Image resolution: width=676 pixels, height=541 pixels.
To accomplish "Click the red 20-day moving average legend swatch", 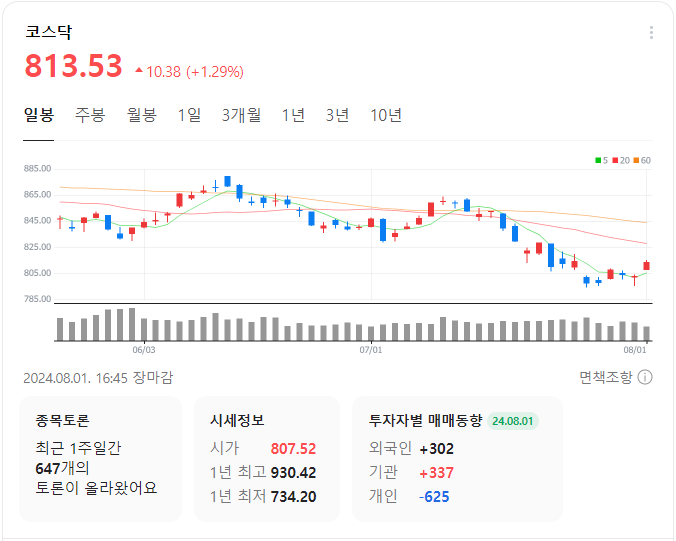I will click(615, 160).
